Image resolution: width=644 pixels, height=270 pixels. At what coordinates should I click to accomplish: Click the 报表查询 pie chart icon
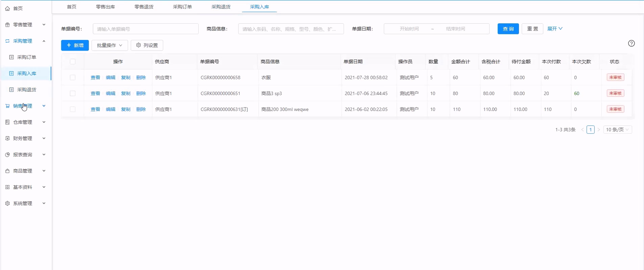[7, 155]
